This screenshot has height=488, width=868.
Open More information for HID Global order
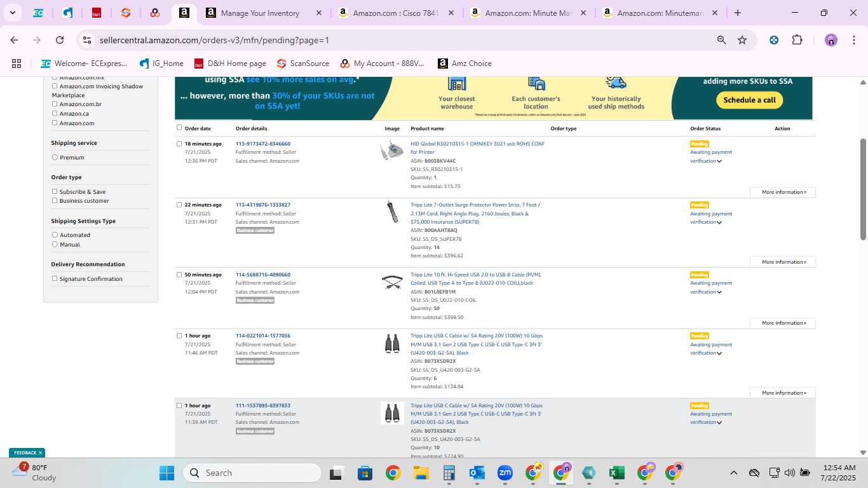783,192
